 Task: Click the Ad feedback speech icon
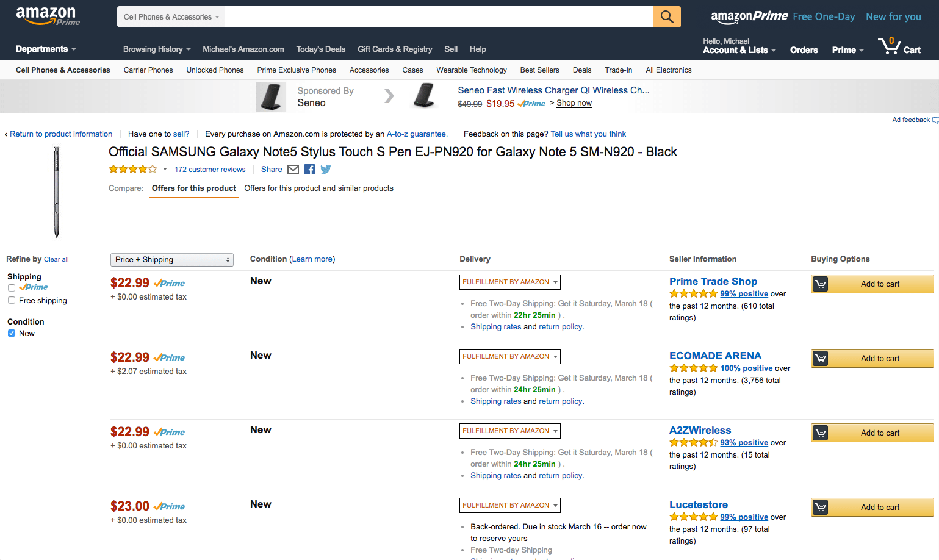[935, 120]
